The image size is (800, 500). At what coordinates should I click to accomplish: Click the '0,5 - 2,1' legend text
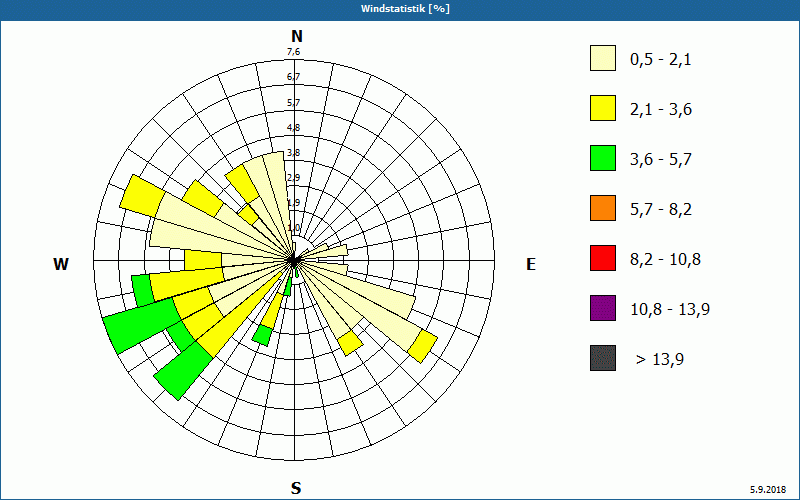[661, 60]
